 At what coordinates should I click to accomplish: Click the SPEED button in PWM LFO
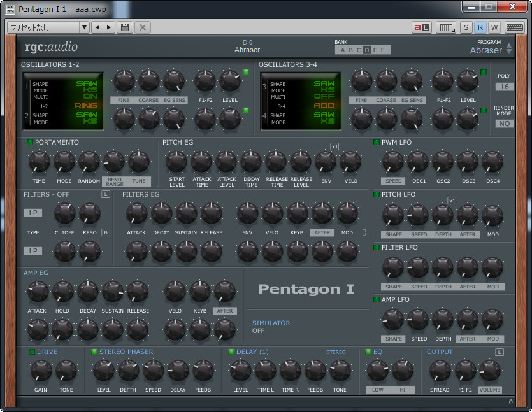393,181
